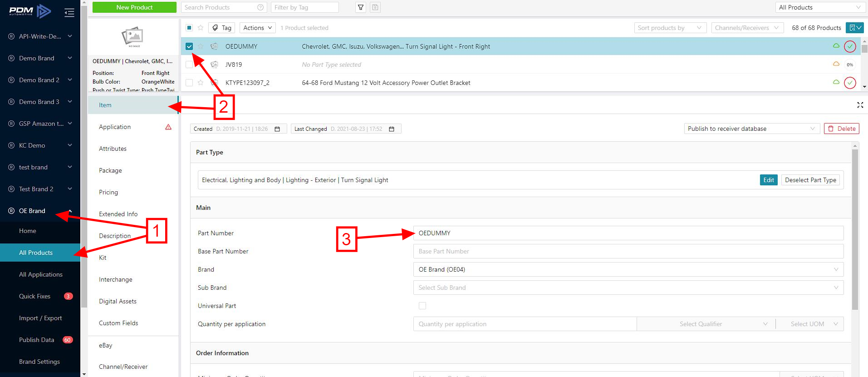
Task: Click the PDM Automotive logo
Action: (x=29, y=11)
